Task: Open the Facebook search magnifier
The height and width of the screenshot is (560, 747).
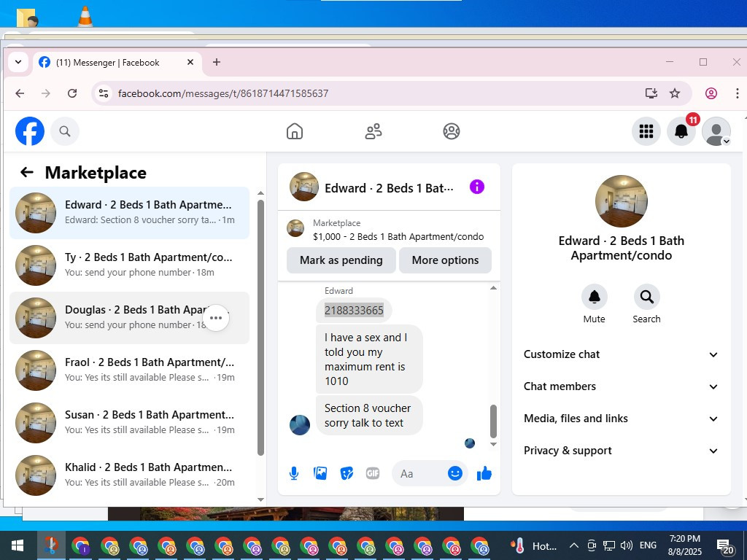Action: tap(65, 131)
